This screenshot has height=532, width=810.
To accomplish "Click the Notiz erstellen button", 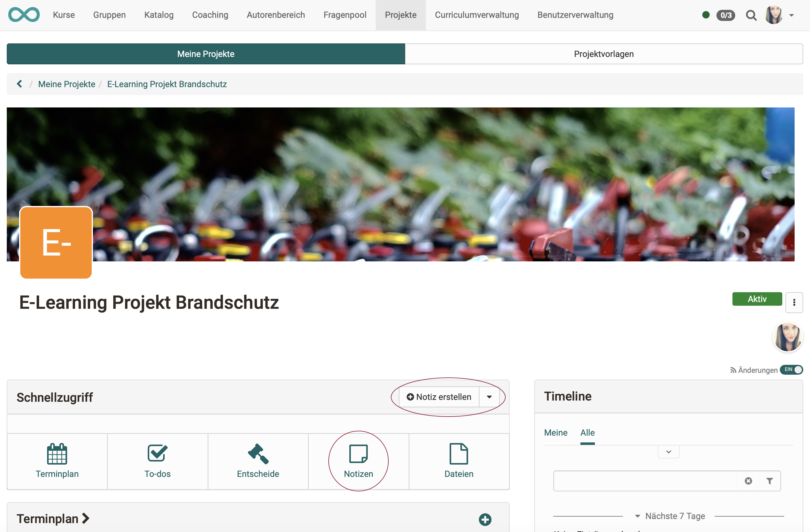I will click(x=439, y=397).
